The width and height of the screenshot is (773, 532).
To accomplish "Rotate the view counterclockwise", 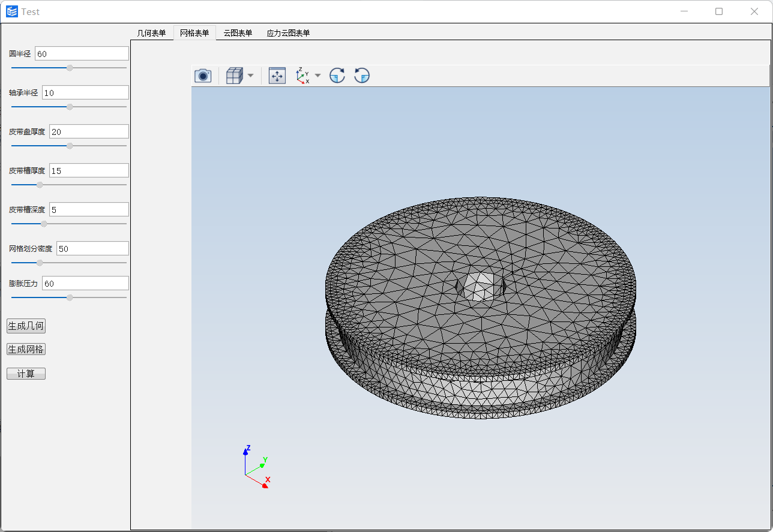I will [362, 76].
